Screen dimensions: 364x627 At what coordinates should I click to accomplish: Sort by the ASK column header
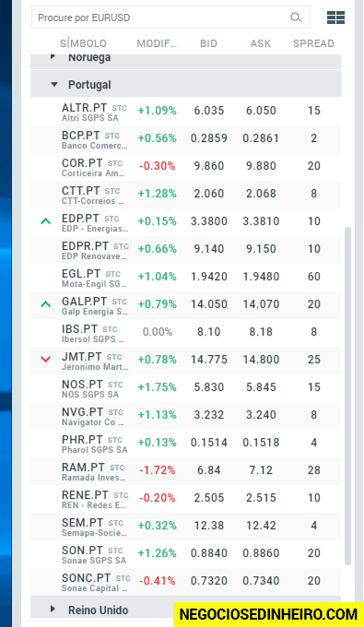(261, 43)
